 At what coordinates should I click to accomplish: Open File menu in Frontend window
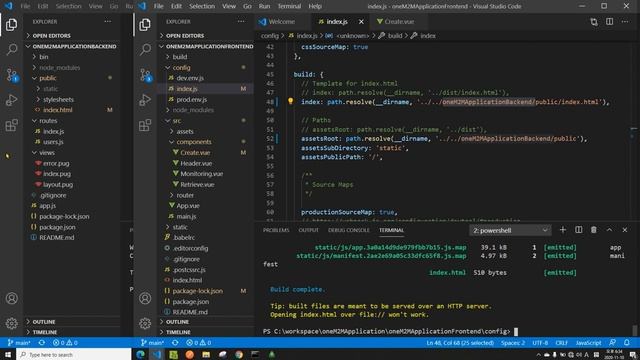[x=158, y=6]
